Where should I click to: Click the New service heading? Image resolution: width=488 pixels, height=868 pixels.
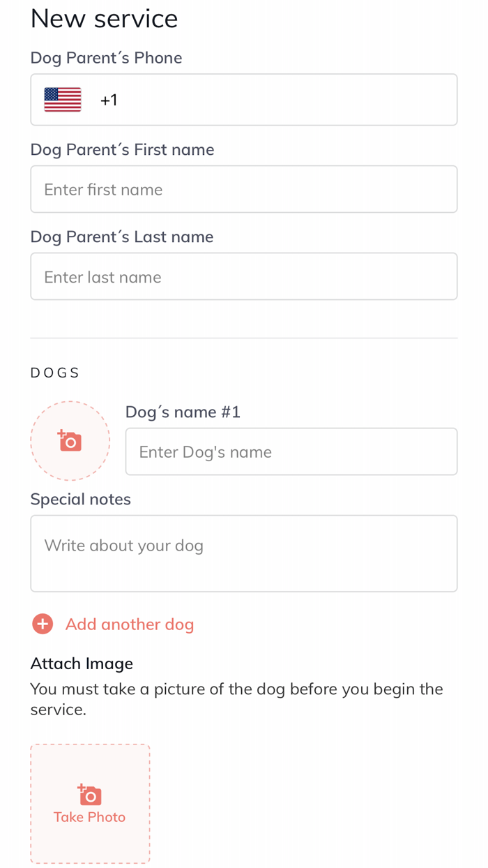point(103,19)
